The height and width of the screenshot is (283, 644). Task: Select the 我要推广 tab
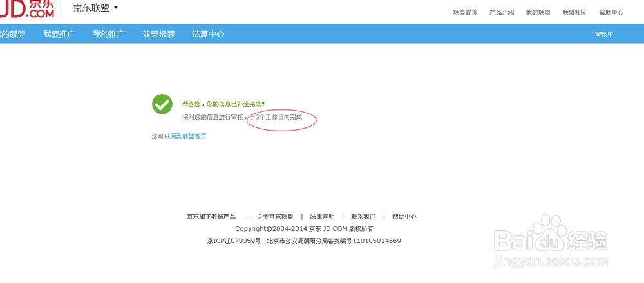click(x=59, y=34)
